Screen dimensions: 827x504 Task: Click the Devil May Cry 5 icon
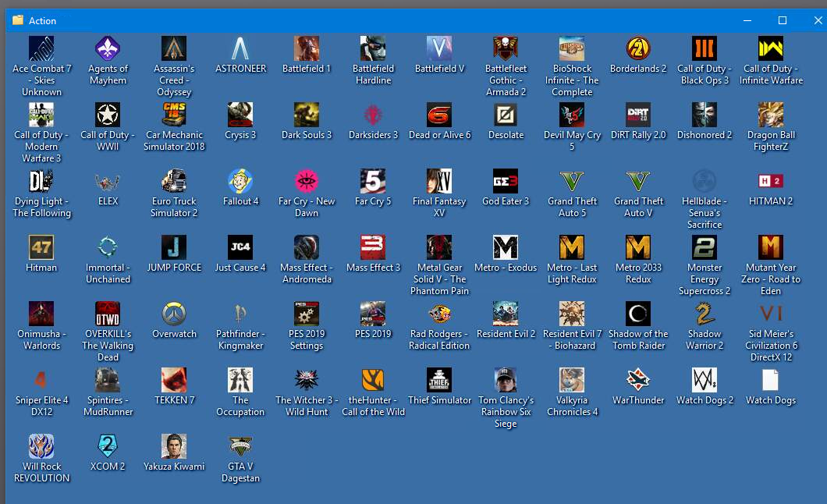point(572,115)
